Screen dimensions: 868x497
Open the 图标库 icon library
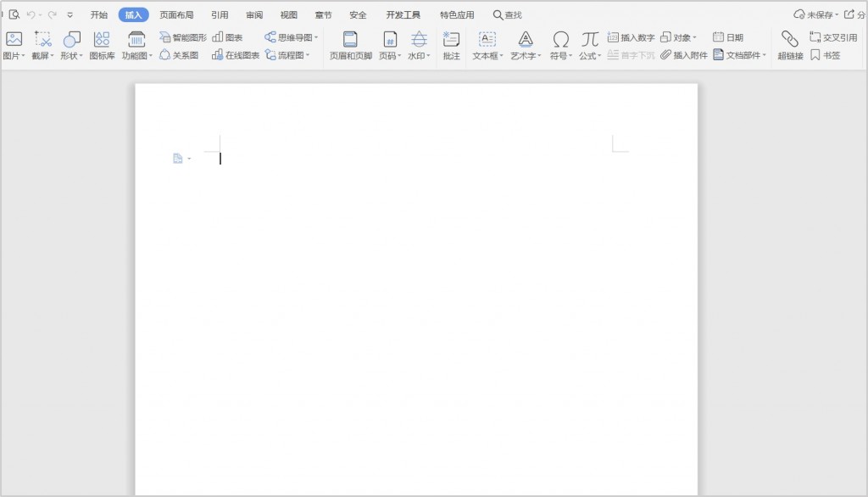pos(102,45)
